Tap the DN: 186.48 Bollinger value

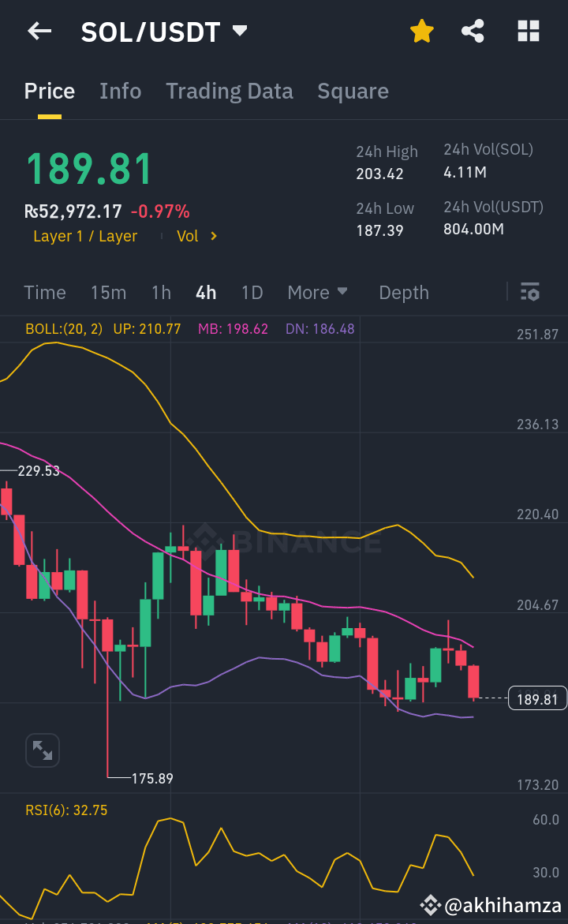pyautogui.click(x=320, y=329)
